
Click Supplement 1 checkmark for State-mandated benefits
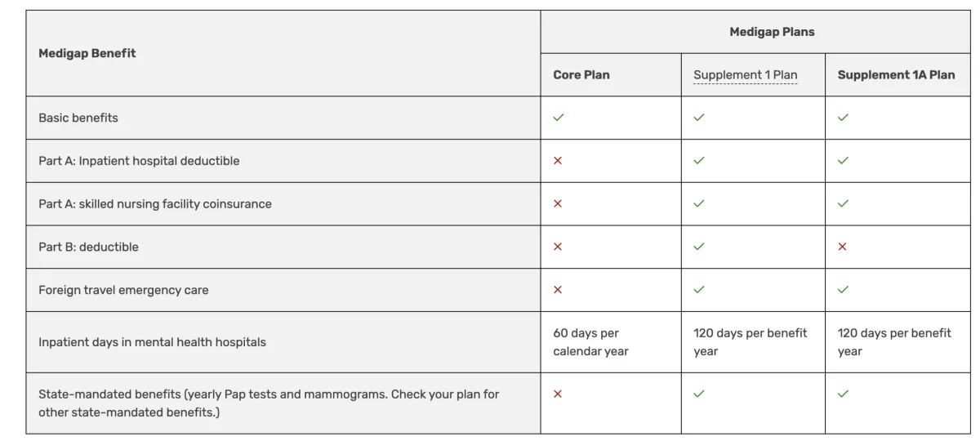pos(699,394)
